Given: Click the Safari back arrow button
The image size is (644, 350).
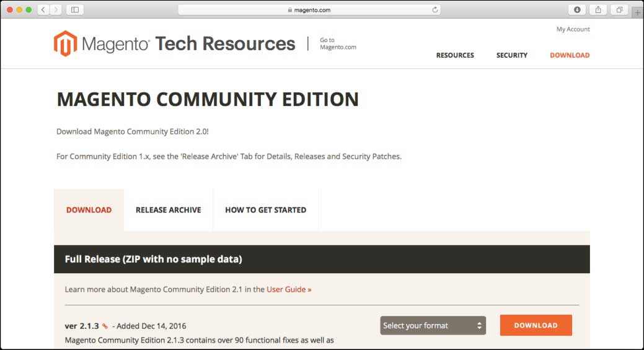Looking at the screenshot, I should pos(43,10).
